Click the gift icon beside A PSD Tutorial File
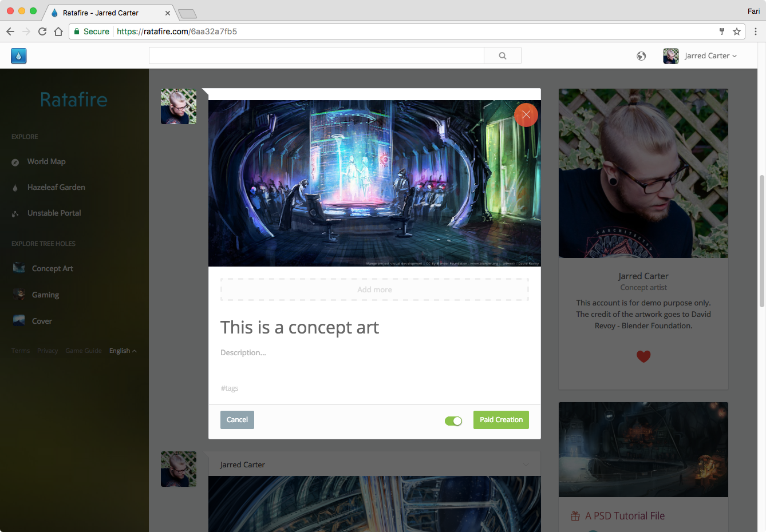 pyautogui.click(x=574, y=515)
